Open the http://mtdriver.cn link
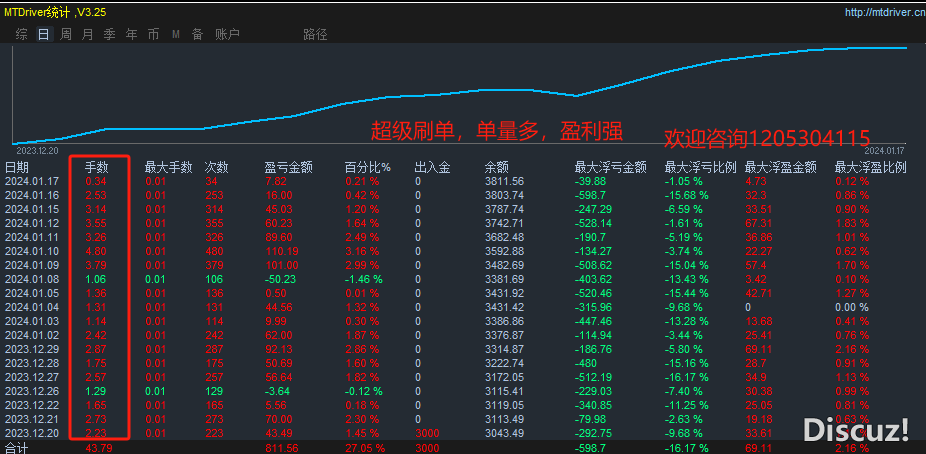This screenshot has height=454, width=926. pyautogui.click(x=884, y=12)
